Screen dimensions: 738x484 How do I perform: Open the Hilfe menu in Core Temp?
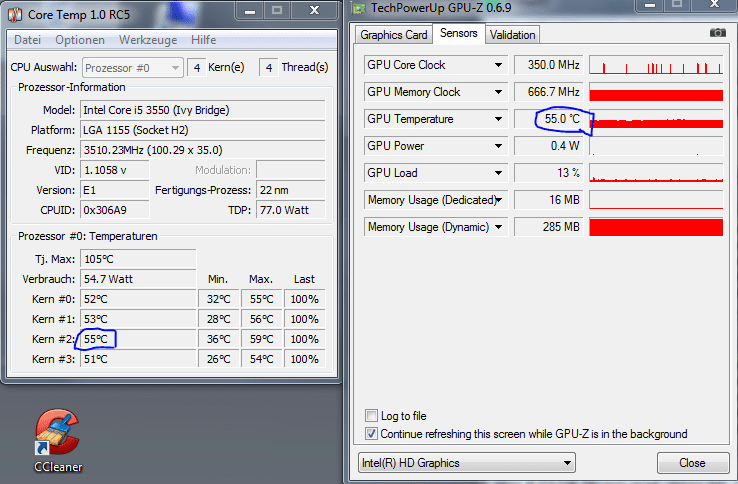[203, 40]
